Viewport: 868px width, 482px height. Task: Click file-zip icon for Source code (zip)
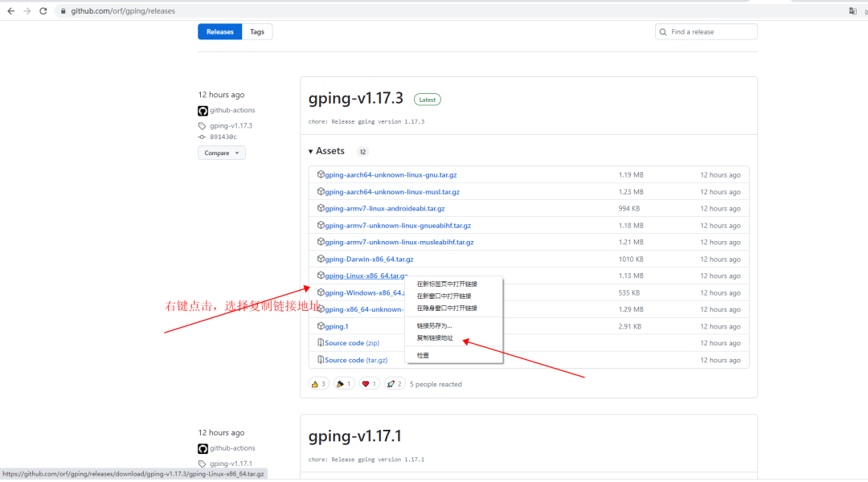[x=321, y=343]
